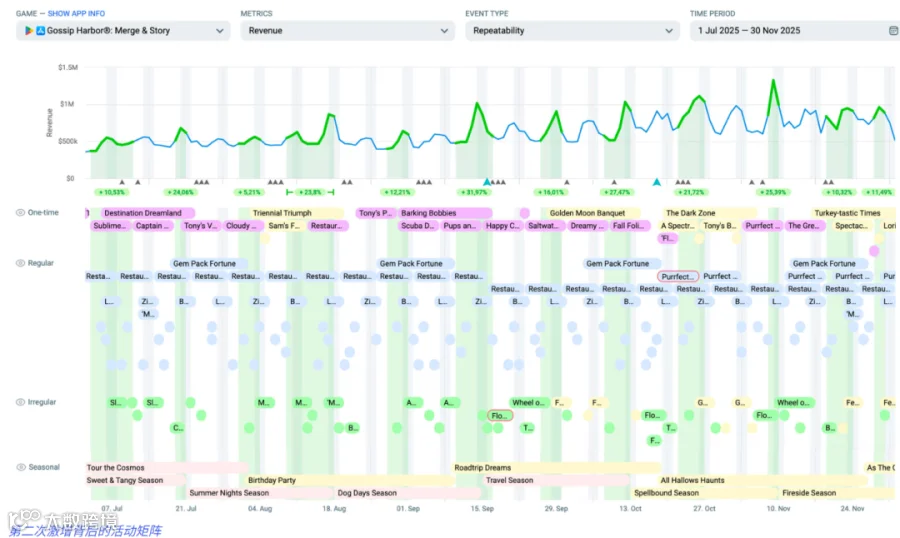This screenshot has width=900, height=538.
Task: Open the Game dropdown Gossip Harbor
Action: pyautogui.click(x=123, y=30)
